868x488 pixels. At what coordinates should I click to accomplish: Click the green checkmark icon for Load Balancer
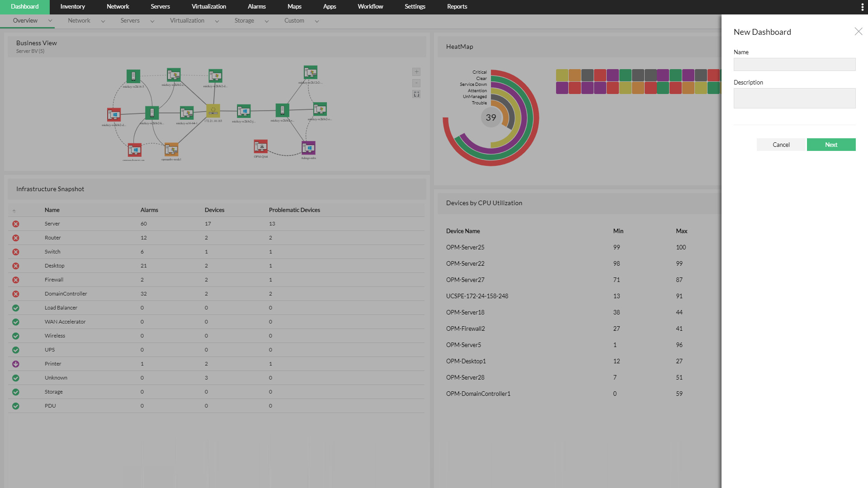coord(15,307)
